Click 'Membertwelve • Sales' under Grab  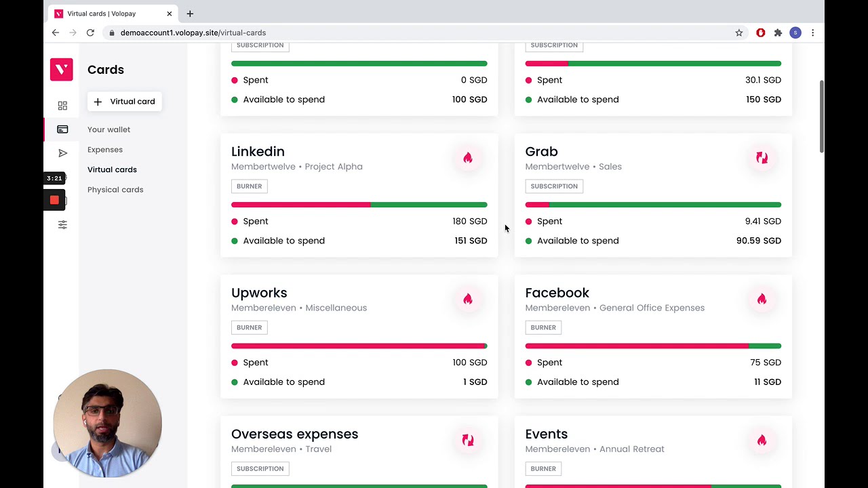(x=573, y=167)
